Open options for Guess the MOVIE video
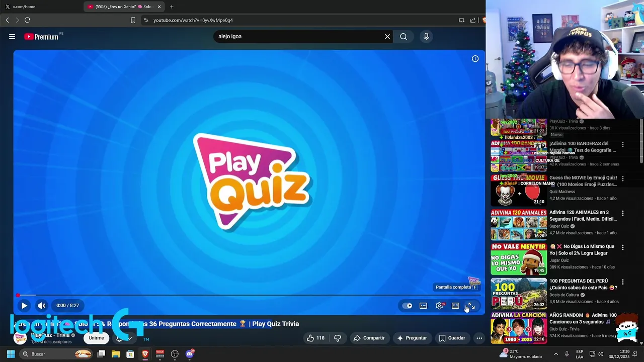644x362 pixels. (623, 178)
